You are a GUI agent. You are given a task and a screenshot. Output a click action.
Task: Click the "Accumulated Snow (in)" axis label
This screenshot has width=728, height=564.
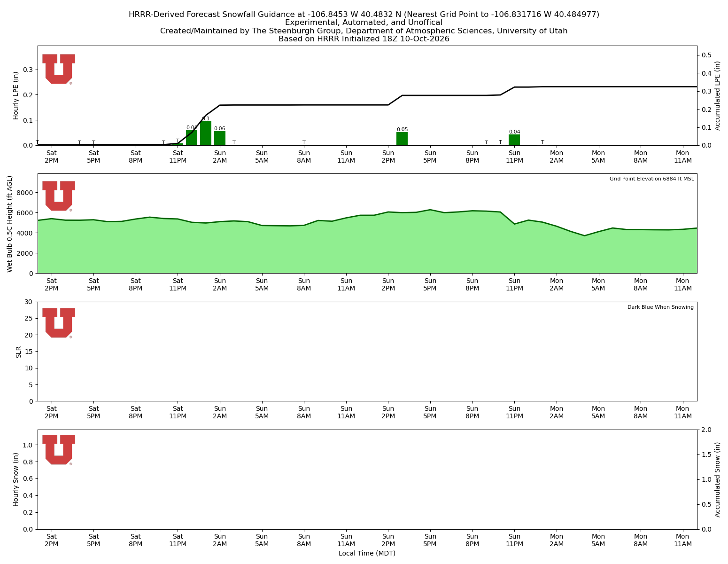click(718, 479)
